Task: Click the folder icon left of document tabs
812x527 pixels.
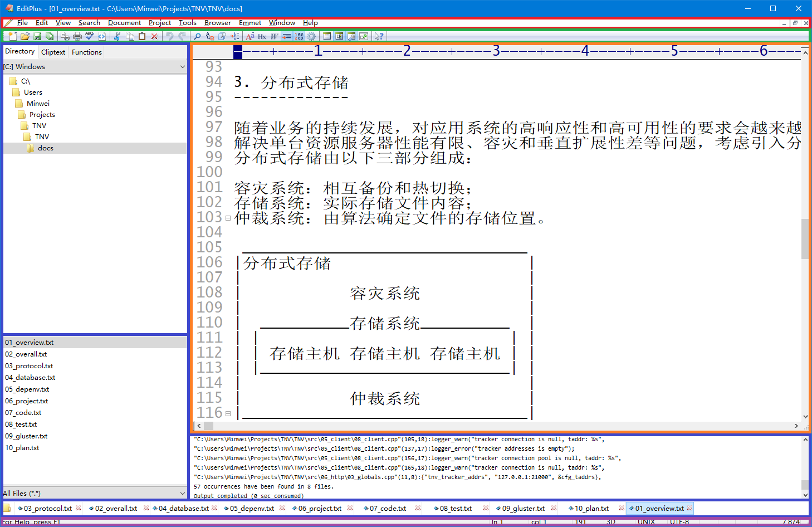Action: [x=7, y=508]
